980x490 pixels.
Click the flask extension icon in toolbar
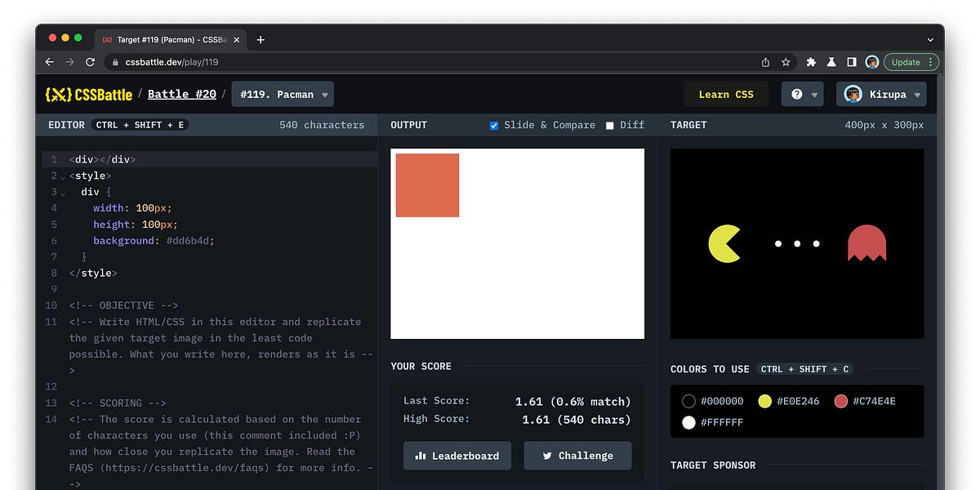tap(831, 61)
